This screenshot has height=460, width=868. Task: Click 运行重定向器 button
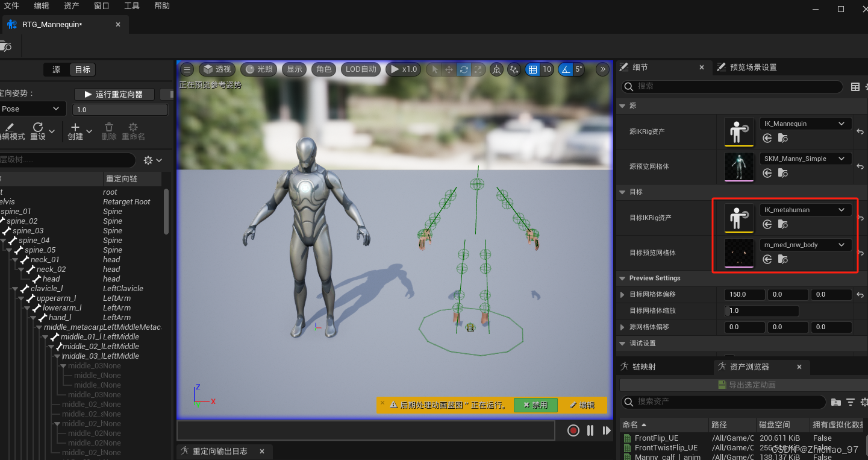(114, 94)
